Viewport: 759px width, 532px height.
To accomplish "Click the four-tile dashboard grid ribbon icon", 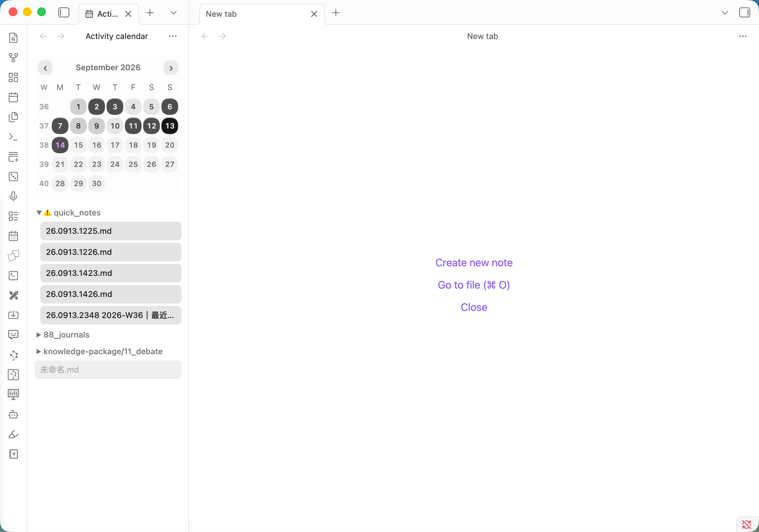I will pyautogui.click(x=13, y=78).
